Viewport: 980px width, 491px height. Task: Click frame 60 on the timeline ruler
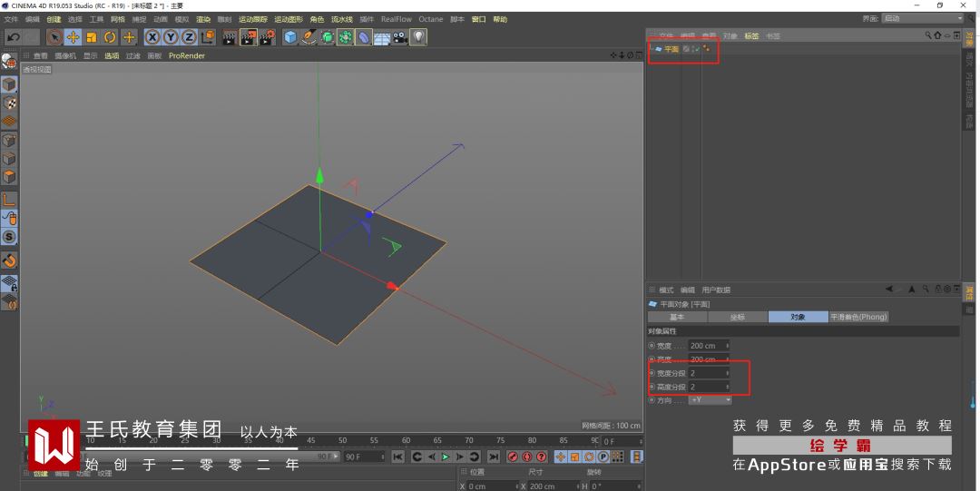(407, 441)
